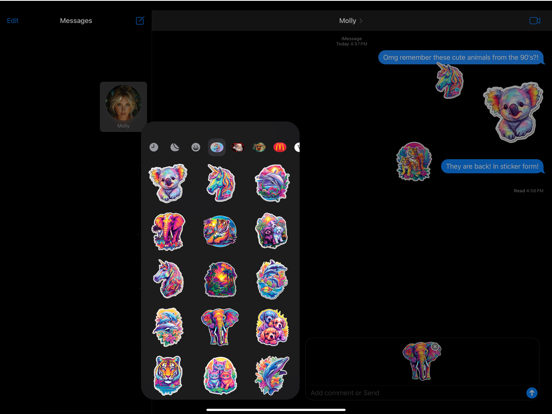Tap the sent koala sticker in conversation
Screen dimensions: 552x414
(513, 112)
